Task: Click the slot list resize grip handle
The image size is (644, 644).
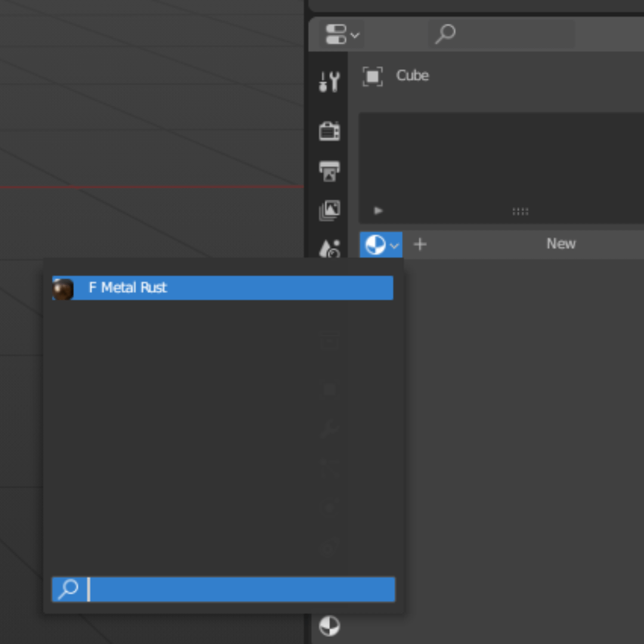Action: pyautogui.click(x=520, y=212)
